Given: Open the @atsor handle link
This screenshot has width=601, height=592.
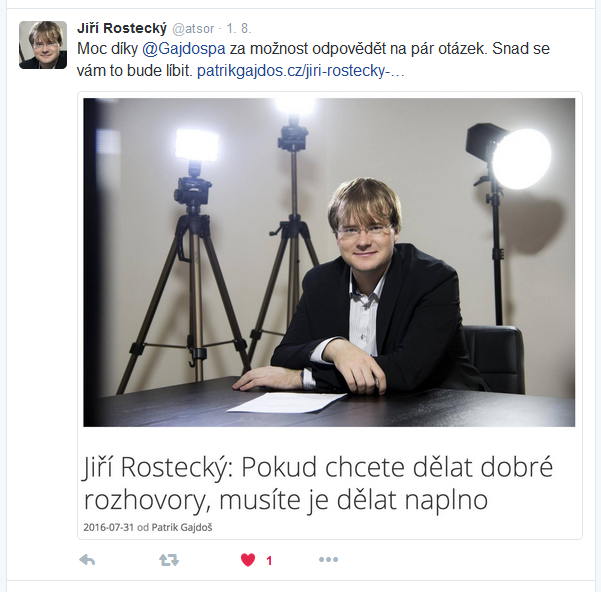Looking at the screenshot, I should (x=193, y=29).
